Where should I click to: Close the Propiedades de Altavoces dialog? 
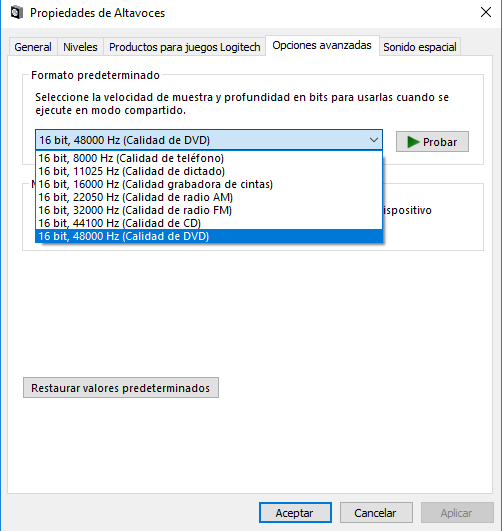486,13
